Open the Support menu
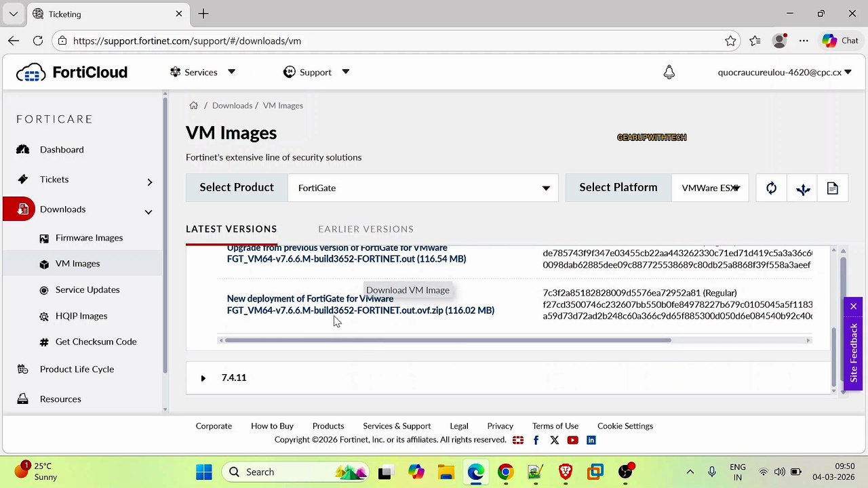 tap(316, 72)
